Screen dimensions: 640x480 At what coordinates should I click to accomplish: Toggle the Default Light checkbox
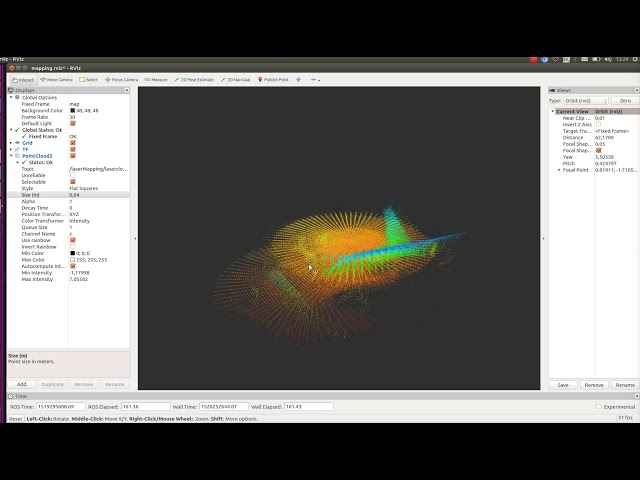[73, 123]
